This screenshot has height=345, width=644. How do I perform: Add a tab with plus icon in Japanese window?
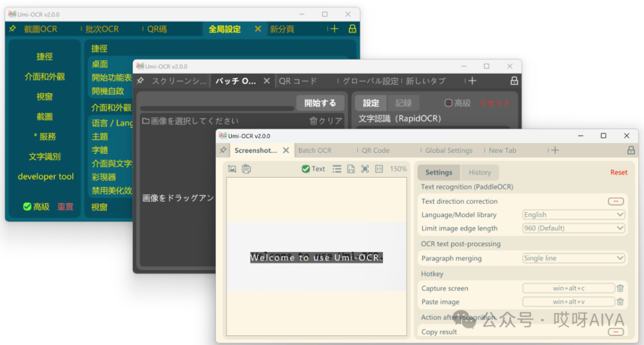[x=472, y=81]
